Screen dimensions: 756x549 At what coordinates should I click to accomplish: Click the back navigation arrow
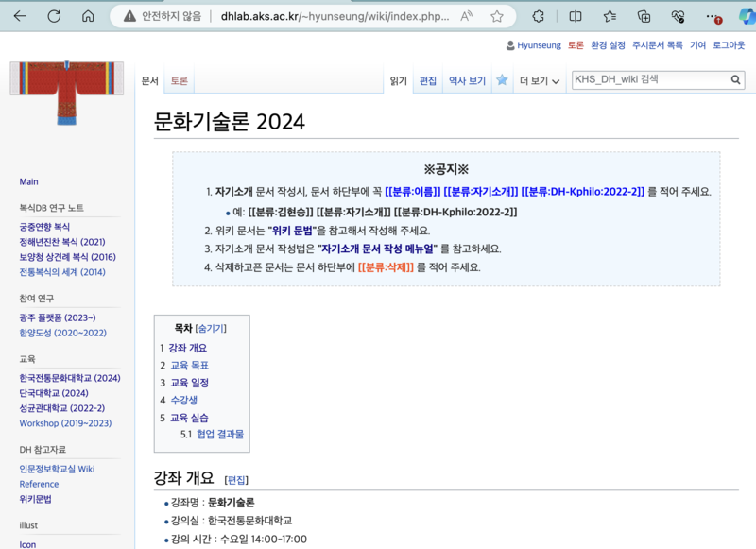pos(21,16)
